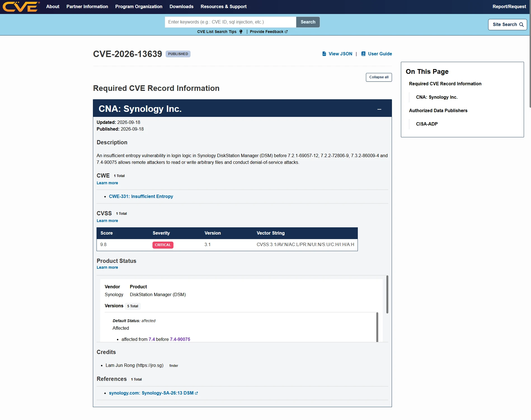Image resolution: width=531 pixels, height=420 pixels.
Task: Click the CRITICAL severity badge
Action: click(x=163, y=245)
